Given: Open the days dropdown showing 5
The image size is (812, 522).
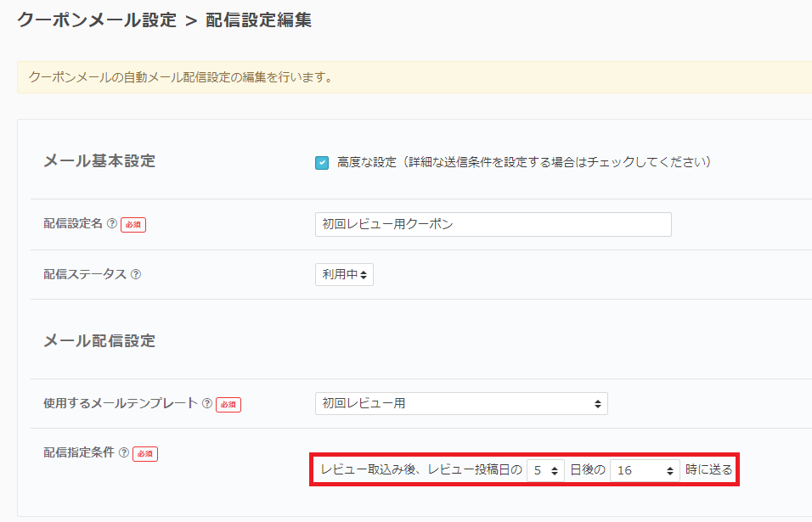Looking at the screenshot, I should point(545,469).
